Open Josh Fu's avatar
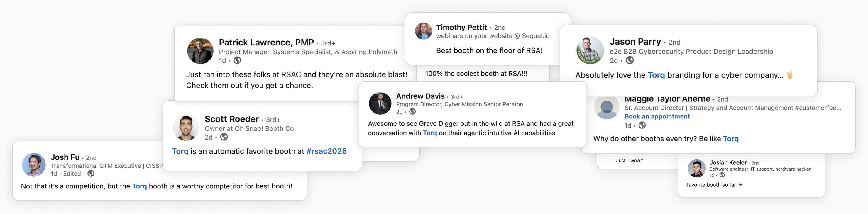 point(34,165)
